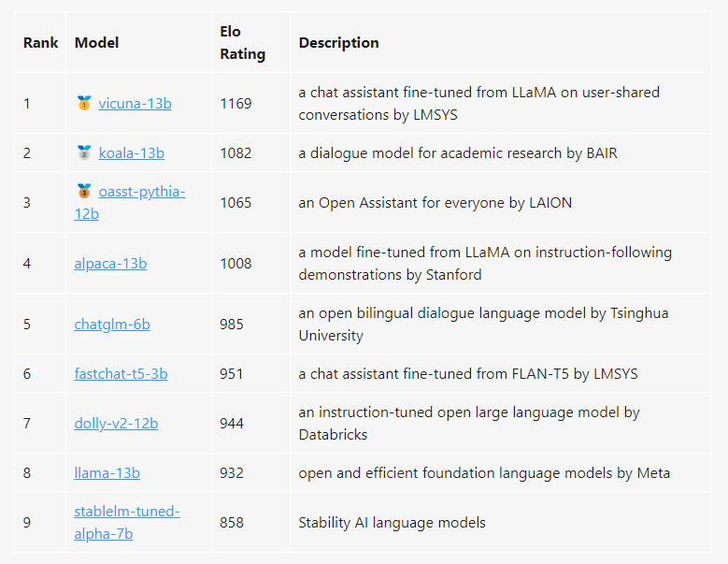Click the fastchat-t5-3b link
This screenshot has width=728, height=564.
[x=121, y=374]
